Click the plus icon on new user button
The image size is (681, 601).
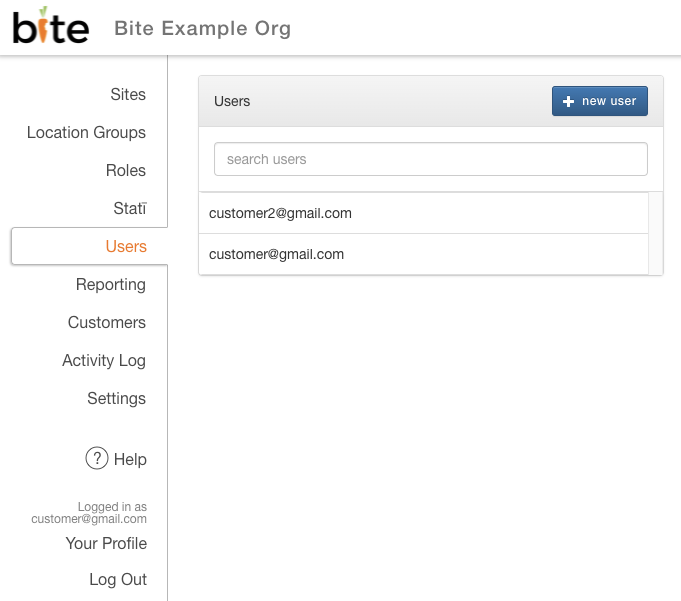[x=568, y=101]
